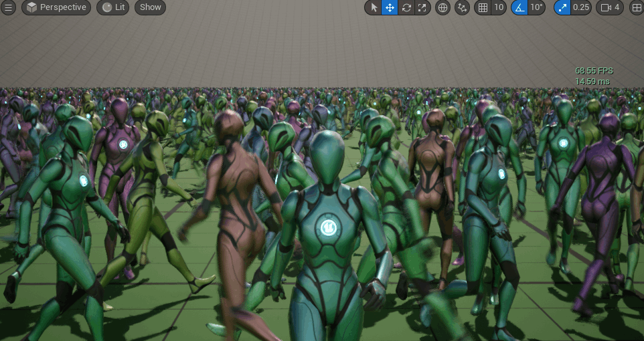Open the Lit view mode dropdown
Screen dimensions: 644x341
click(x=113, y=7)
